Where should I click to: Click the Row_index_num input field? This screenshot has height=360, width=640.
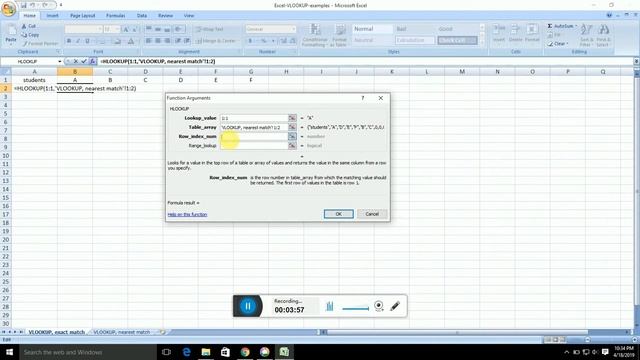click(254, 136)
